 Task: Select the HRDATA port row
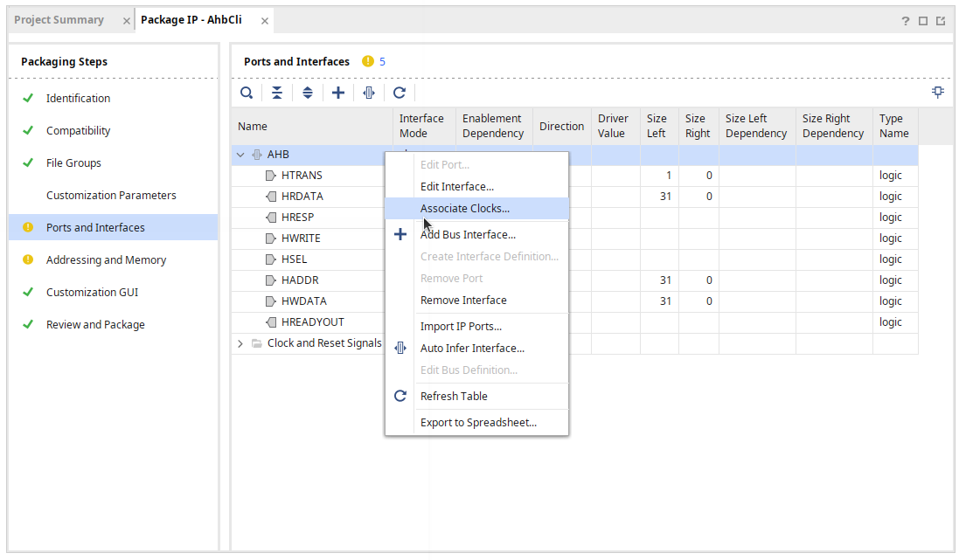302,197
